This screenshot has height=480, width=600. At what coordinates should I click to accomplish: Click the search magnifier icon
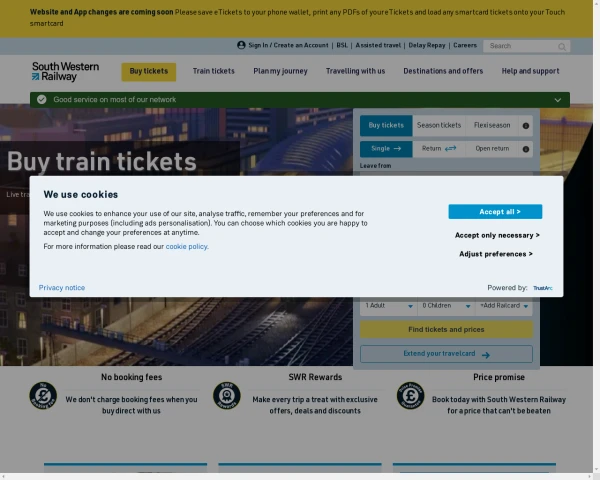(562, 46)
